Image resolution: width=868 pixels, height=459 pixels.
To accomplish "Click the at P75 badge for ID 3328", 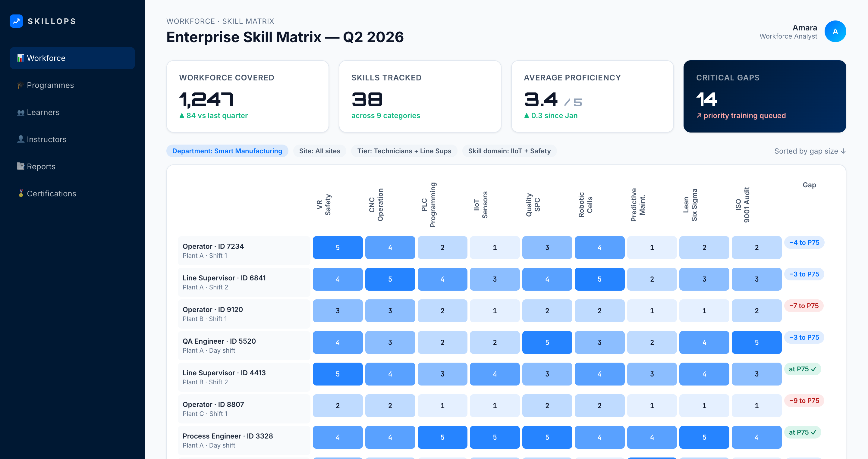I will click(x=802, y=432).
